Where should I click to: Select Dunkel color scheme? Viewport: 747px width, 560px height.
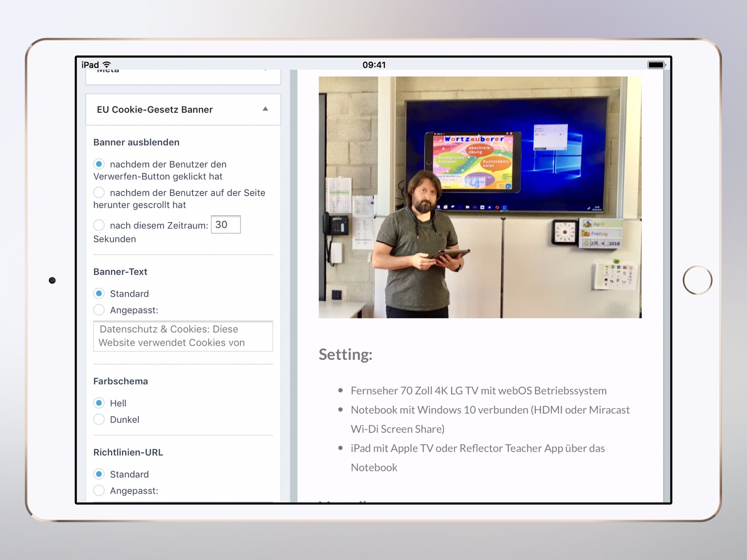point(99,419)
